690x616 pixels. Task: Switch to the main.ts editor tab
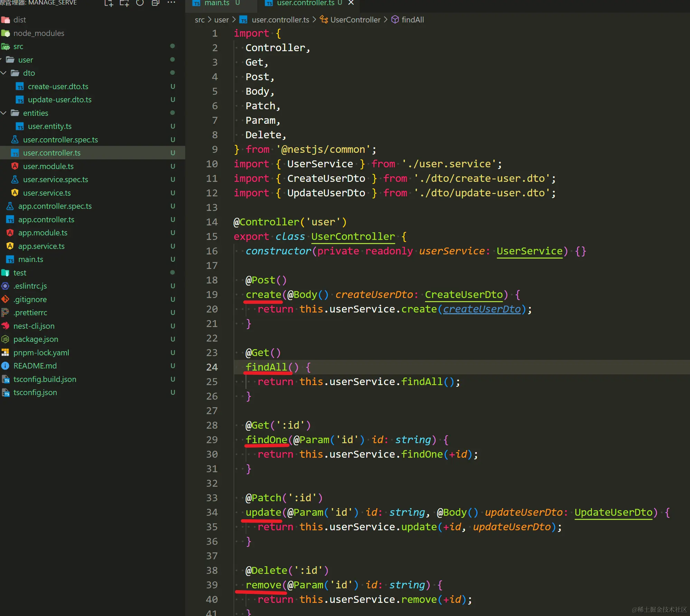click(x=221, y=3)
